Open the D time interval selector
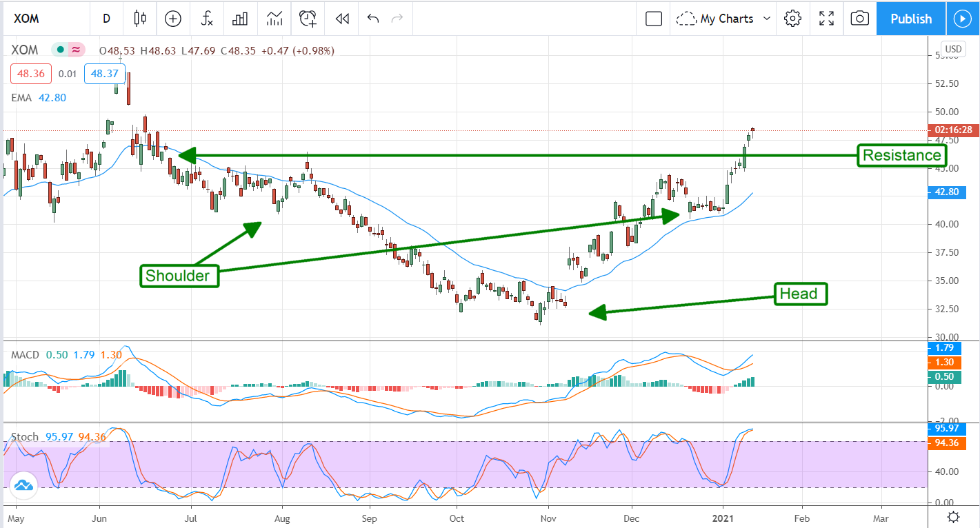Screen dimensions: 980x528 pyautogui.click(x=106, y=19)
